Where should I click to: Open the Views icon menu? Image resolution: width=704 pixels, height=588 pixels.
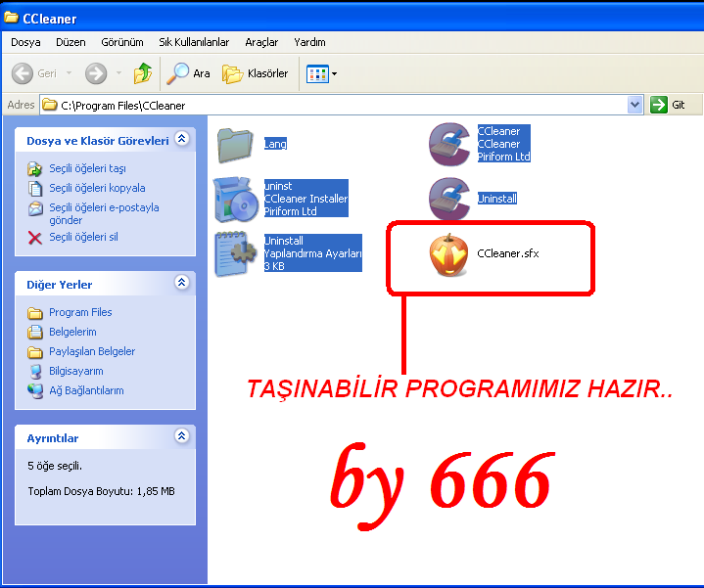click(x=317, y=74)
